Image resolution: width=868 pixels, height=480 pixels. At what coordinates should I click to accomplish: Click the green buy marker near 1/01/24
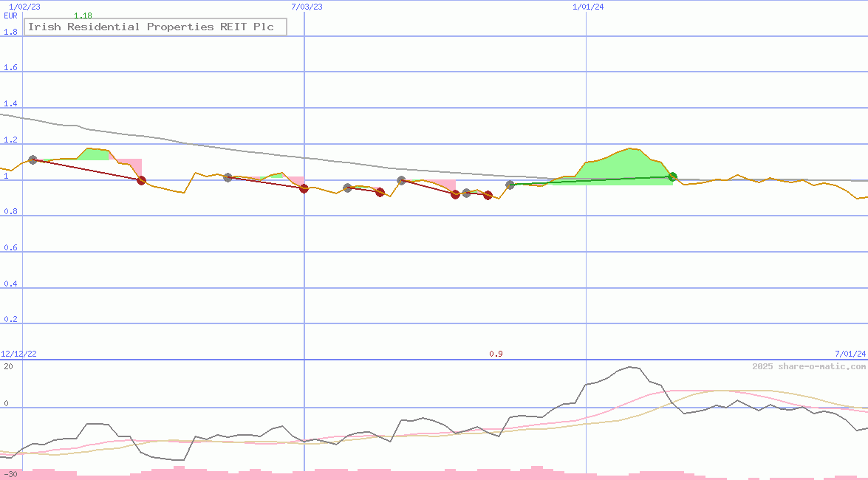point(671,176)
